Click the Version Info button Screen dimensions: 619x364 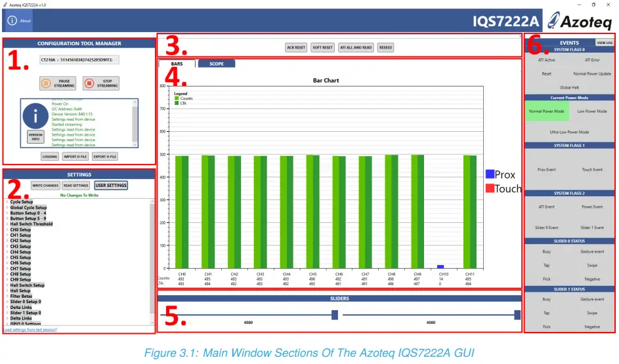coord(35,137)
